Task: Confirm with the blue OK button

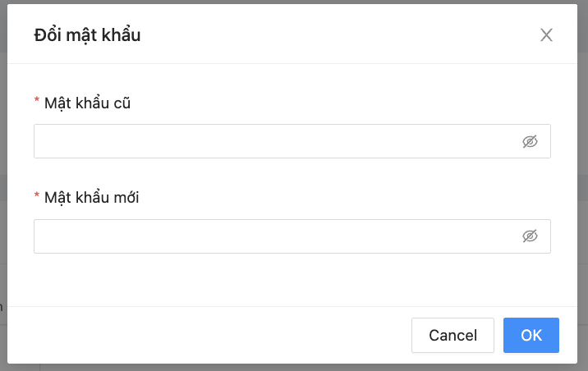Action: coord(531,335)
